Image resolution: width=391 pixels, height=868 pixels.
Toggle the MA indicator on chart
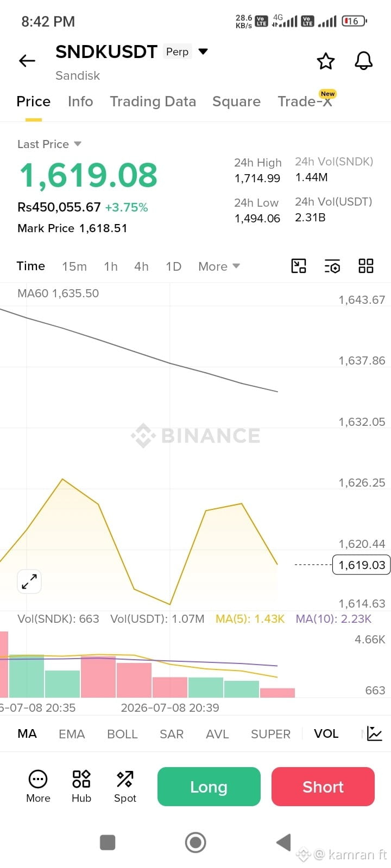point(27,733)
